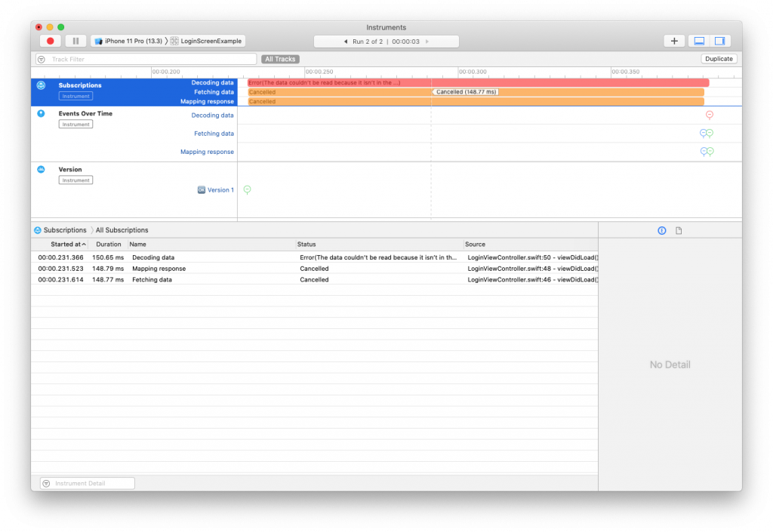Pause the recording with the pause button
773x532 pixels.
tap(76, 41)
